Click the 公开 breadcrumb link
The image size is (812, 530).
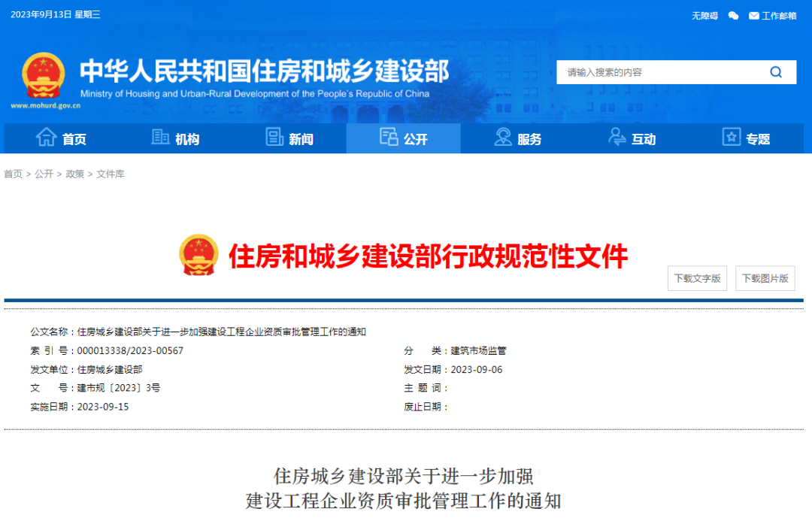pos(44,174)
